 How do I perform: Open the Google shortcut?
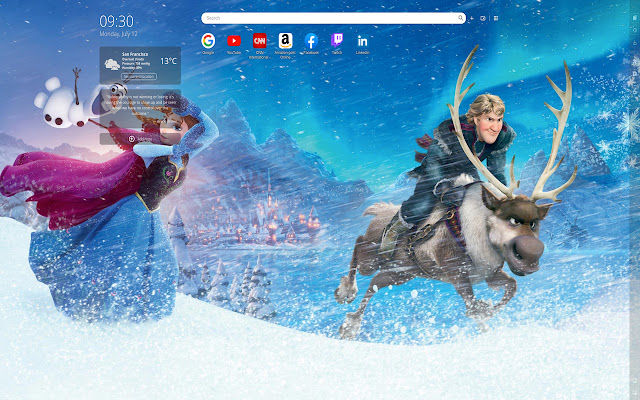point(208,41)
